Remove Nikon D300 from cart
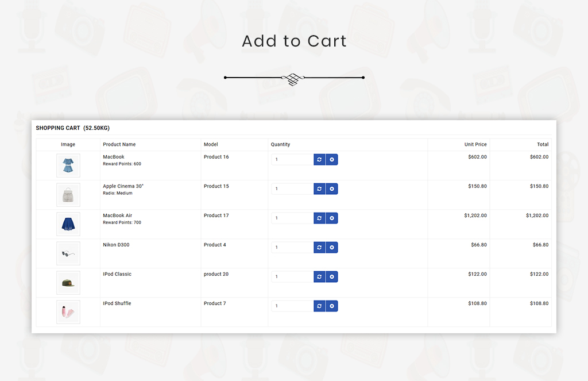 coord(332,247)
